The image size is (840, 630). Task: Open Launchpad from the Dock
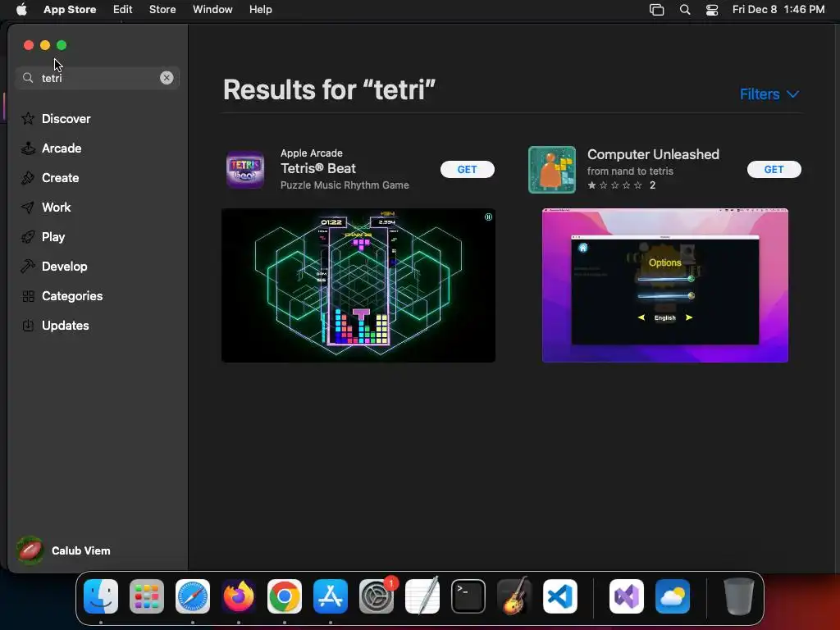point(147,596)
